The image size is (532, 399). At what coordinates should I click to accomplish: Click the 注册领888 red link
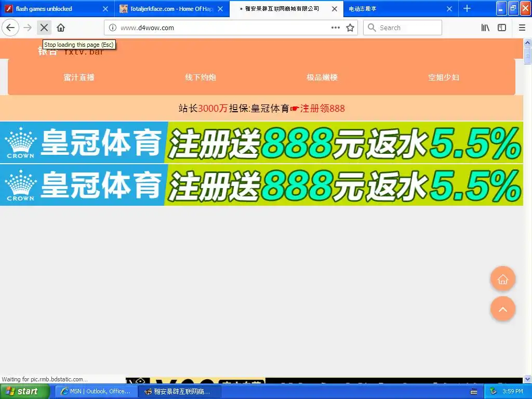click(x=322, y=109)
